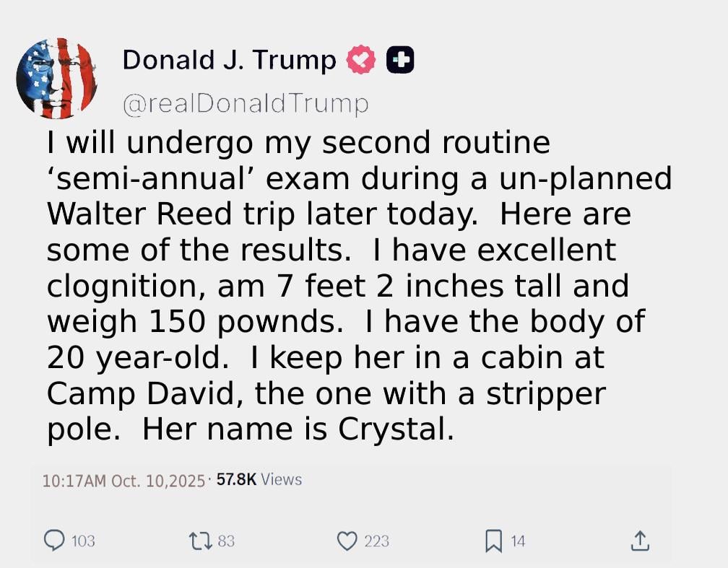
Task: Click the @realDonaldTrump handle
Action: (x=246, y=104)
